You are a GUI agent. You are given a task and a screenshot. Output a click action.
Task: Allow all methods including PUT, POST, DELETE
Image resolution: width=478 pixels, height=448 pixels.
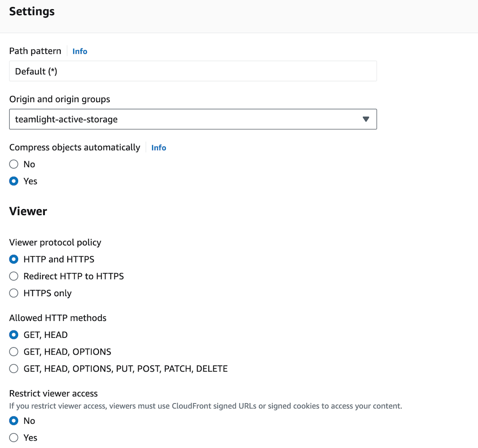click(x=14, y=369)
